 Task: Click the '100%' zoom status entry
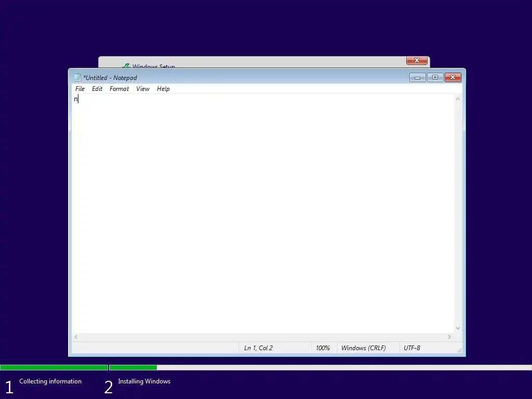coord(323,348)
